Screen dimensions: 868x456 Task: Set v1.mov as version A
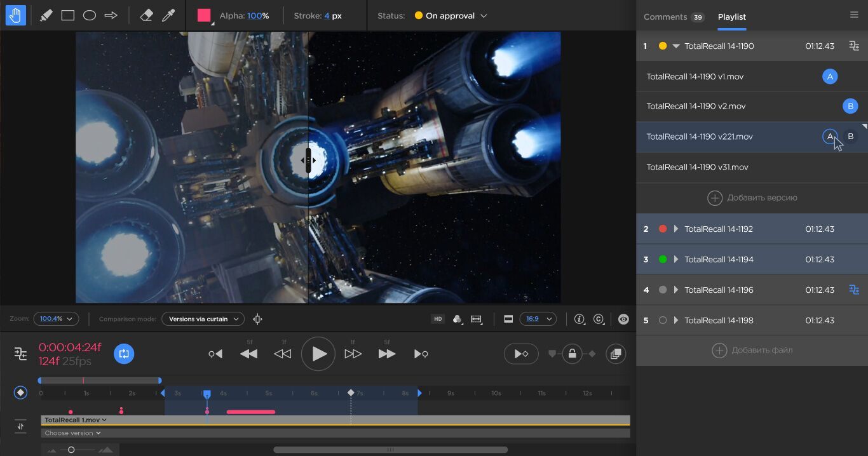pyautogui.click(x=829, y=76)
